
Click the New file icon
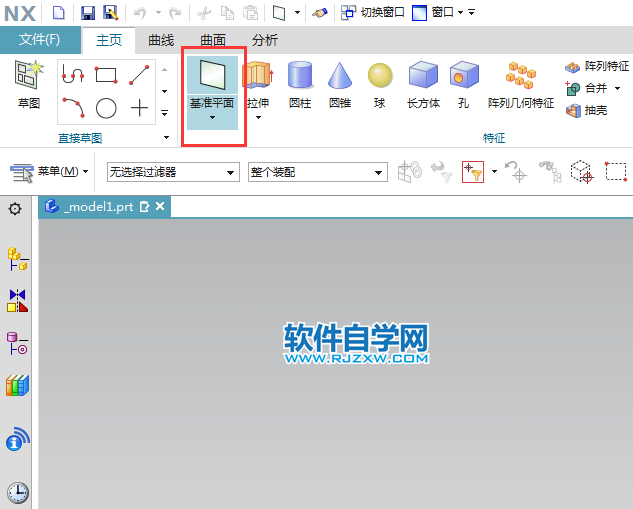59,13
